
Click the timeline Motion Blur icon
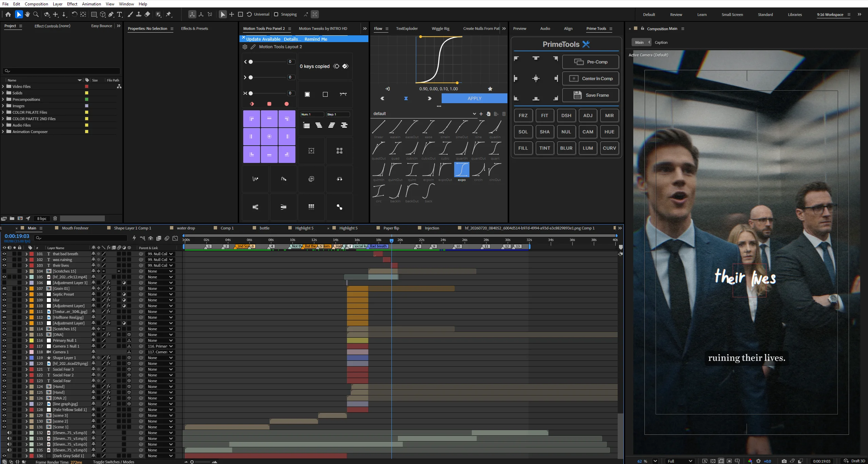click(x=167, y=238)
